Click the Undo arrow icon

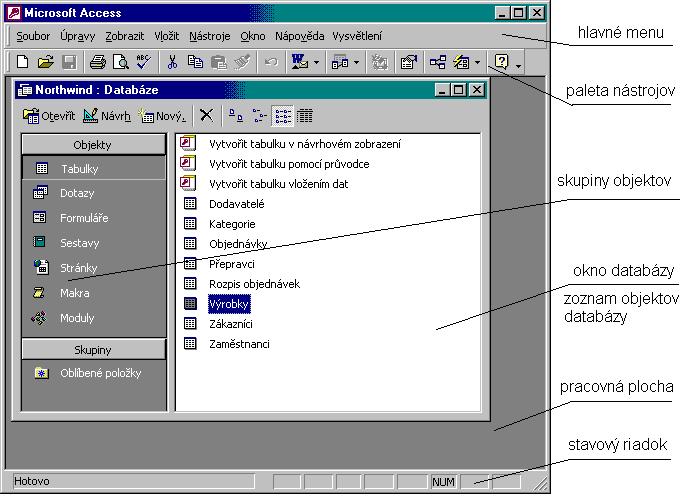coord(271,62)
